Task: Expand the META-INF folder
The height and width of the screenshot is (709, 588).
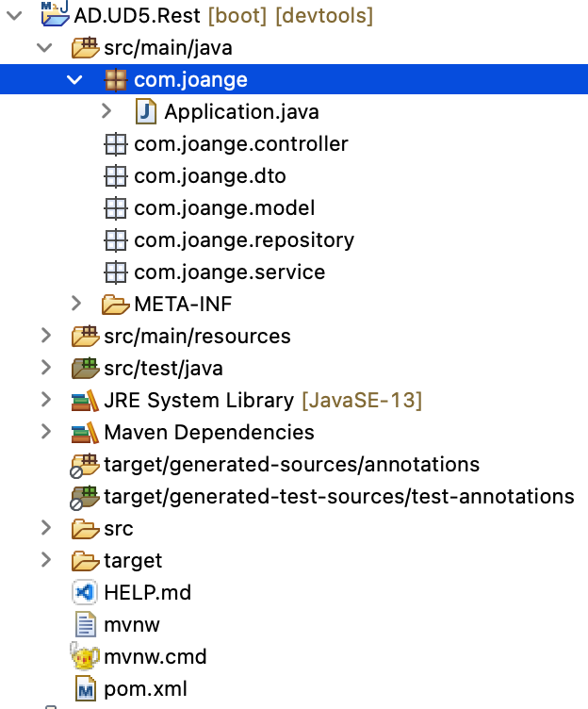Action: click(x=76, y=305)
